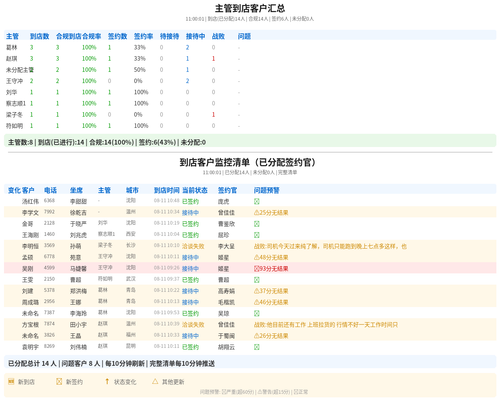Click signing officer 胡翔云

(x=226, y=347)
